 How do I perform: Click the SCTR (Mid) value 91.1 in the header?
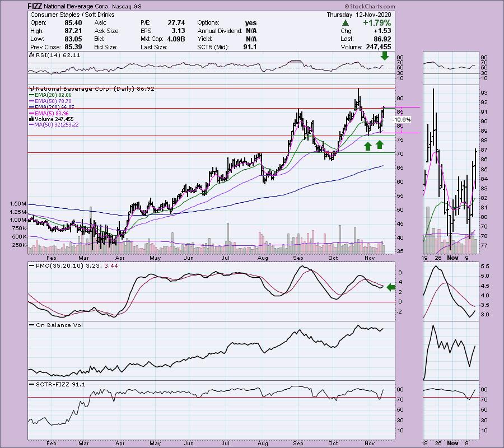pos(250,47)
